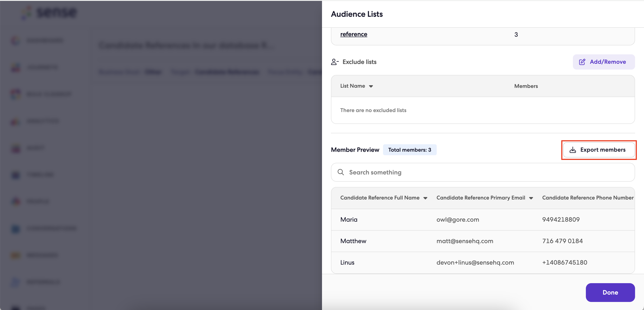This screenshot has height=310, width=644.
Task: Select the Maria name cell
Action: pyautogui.click(x=349, y=219)
